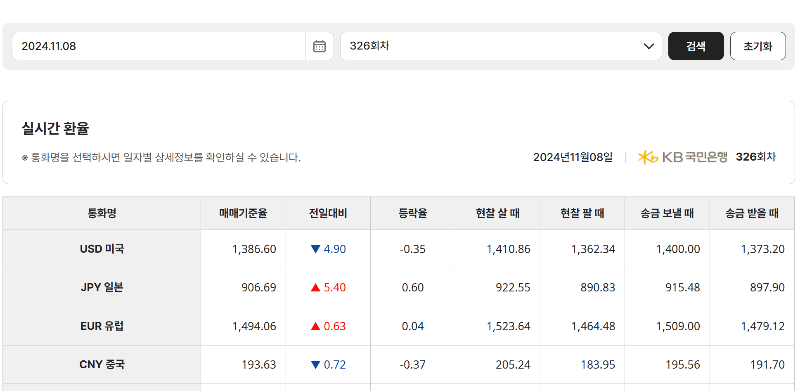Viewport: 800px width, 391px height.
Task: Click EUR fluctuation rate 0.04
Action: 413,326
